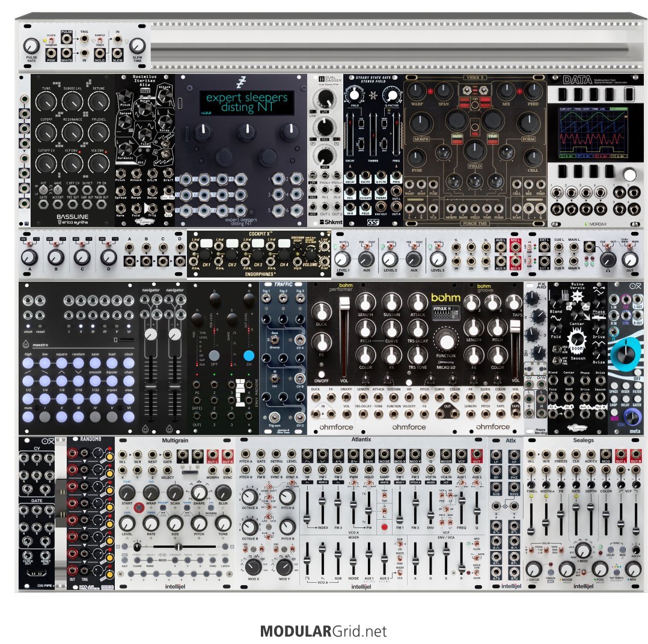Click the red MIX L jack
This screenshot has width=648, height=644.
pyautogui.click(x=515, y=248)
